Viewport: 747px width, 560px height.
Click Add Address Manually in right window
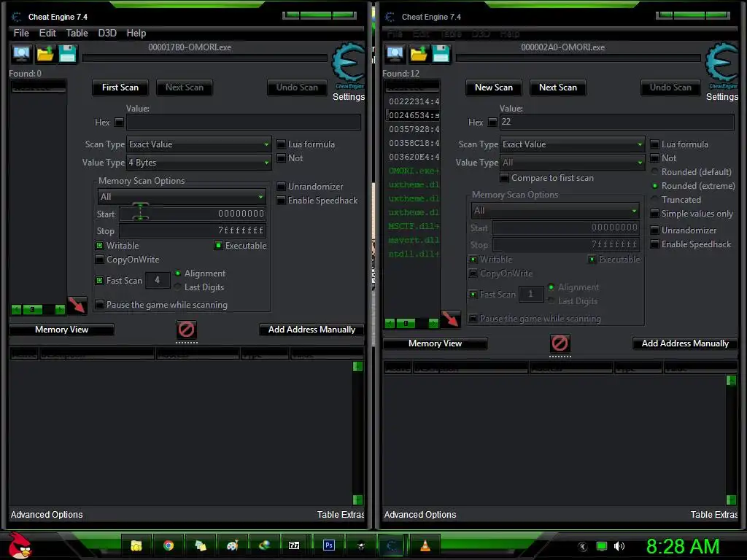click(685, 343)
